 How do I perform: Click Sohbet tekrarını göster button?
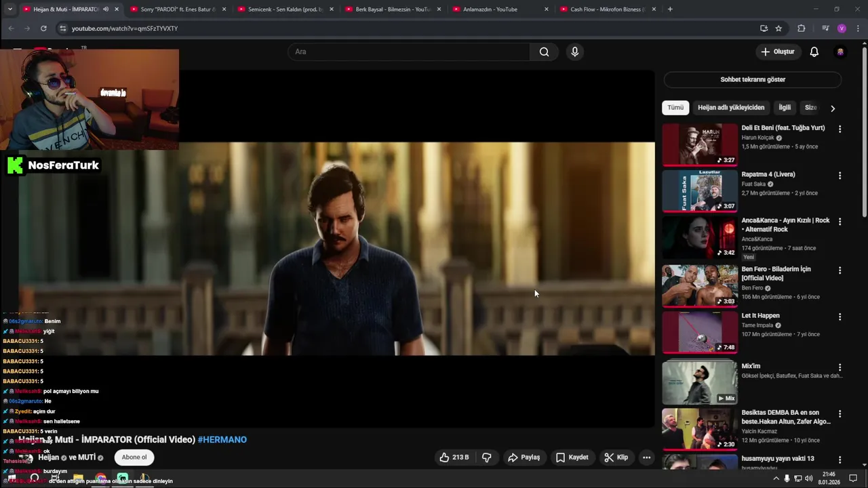[753, 79]
